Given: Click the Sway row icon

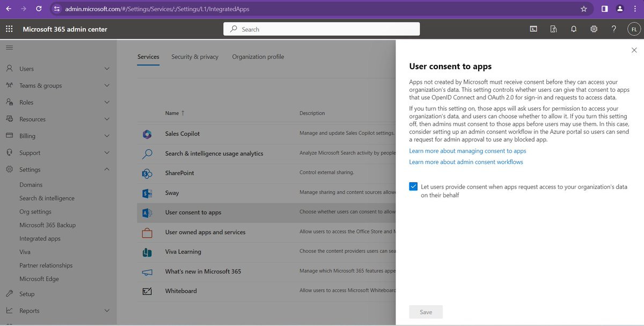Looking at the screenshot, I should tap(147, 193).
